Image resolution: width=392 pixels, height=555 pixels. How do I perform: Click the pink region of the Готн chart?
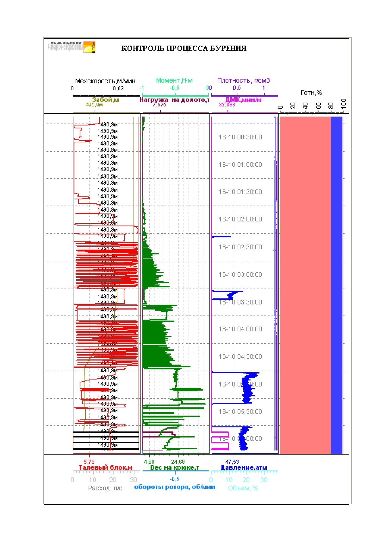(x=305, y=285)
